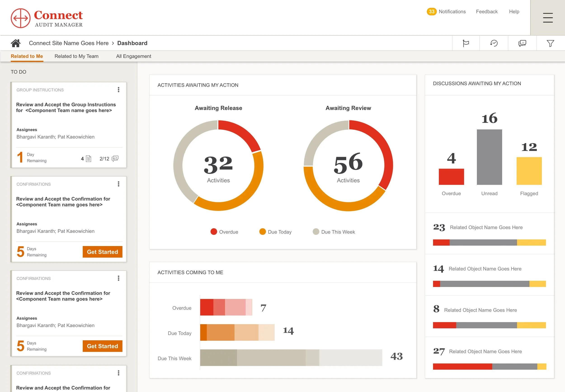
Task: Switch to All Engagement tab
Action: pyautogui.click(x=134, y=56)
